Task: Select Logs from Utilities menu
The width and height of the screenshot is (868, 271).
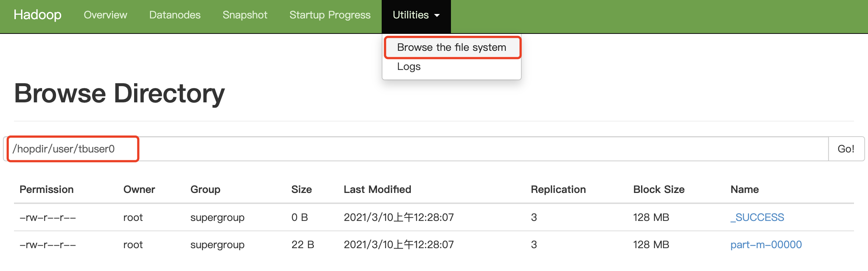Action: point(409,67)
